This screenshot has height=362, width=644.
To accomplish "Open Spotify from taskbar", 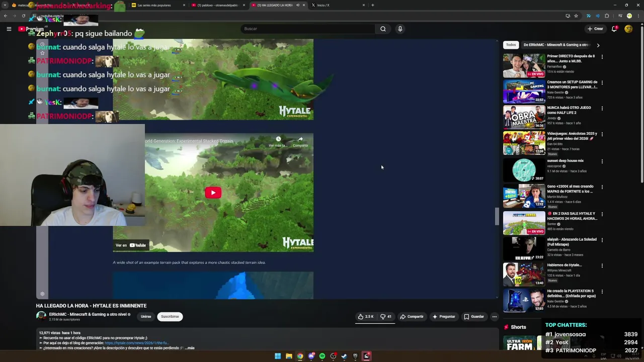I will tap(322, 356).
